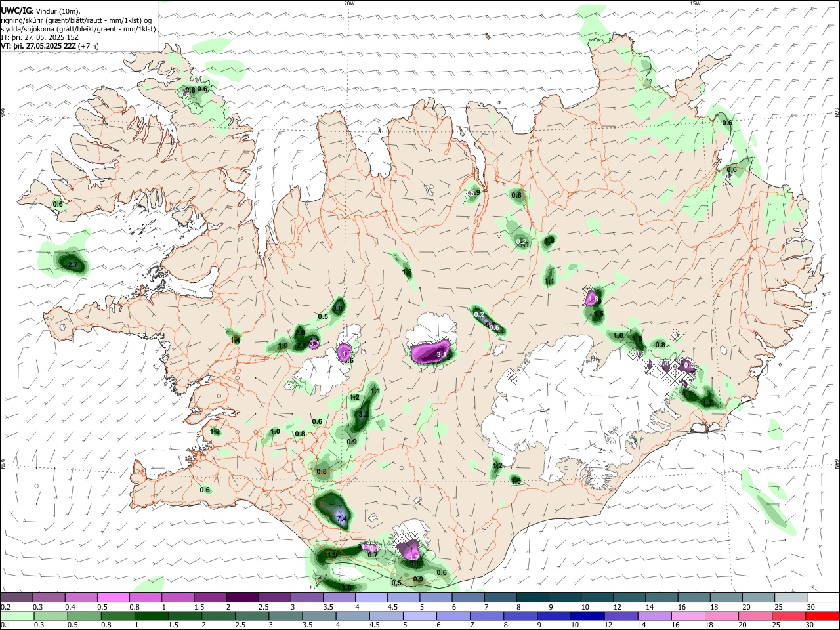Click the '2.7' value over the western sea

[x=73, y=265]
